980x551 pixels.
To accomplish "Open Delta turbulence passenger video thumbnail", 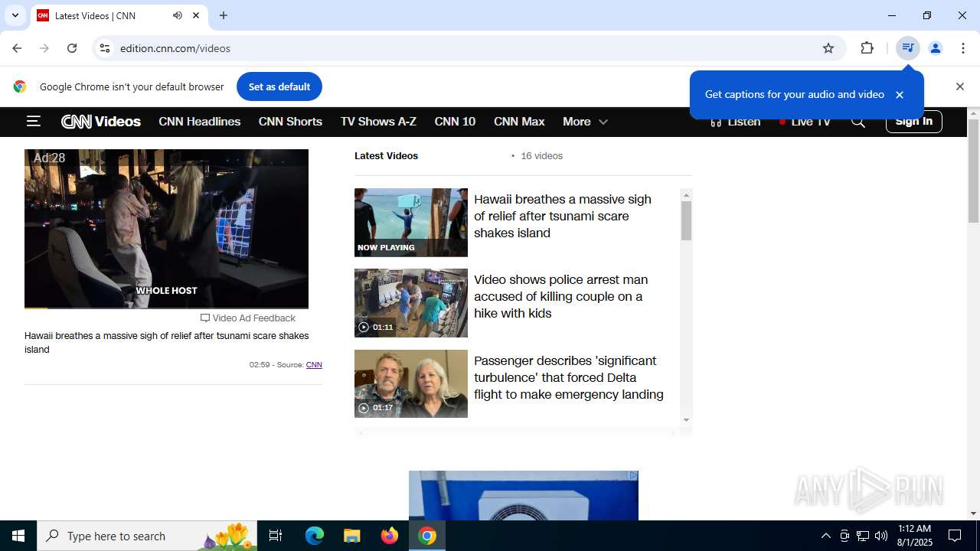I will [x=411, y=383].
